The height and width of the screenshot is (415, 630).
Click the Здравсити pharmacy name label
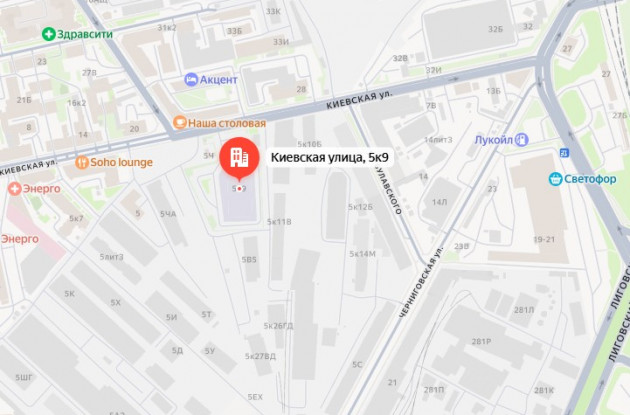pos(85,34)
